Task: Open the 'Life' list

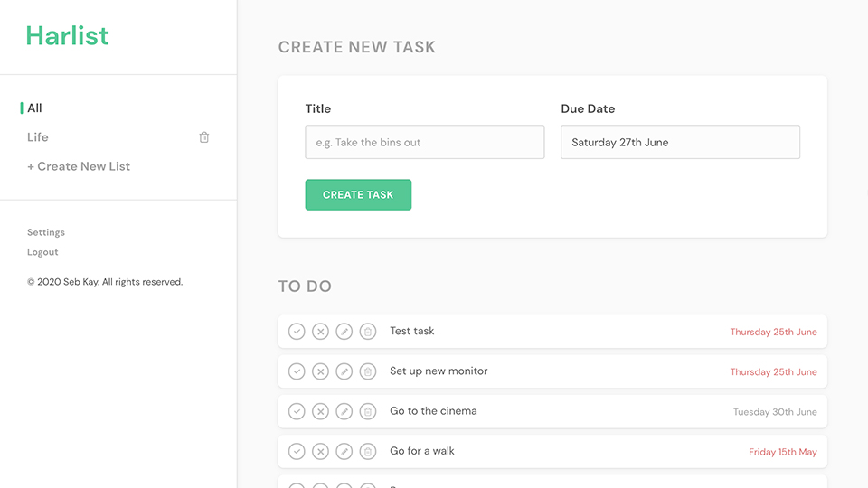Action: coord(38,137)
